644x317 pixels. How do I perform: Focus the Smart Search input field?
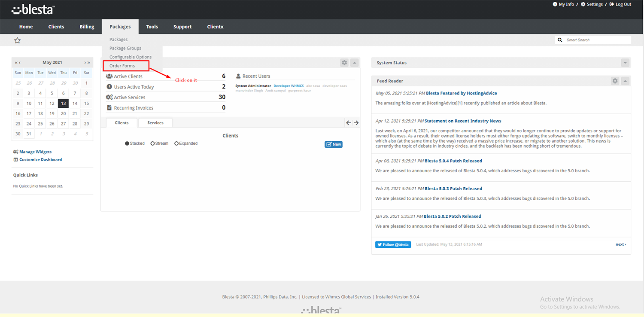coord(597,40)
